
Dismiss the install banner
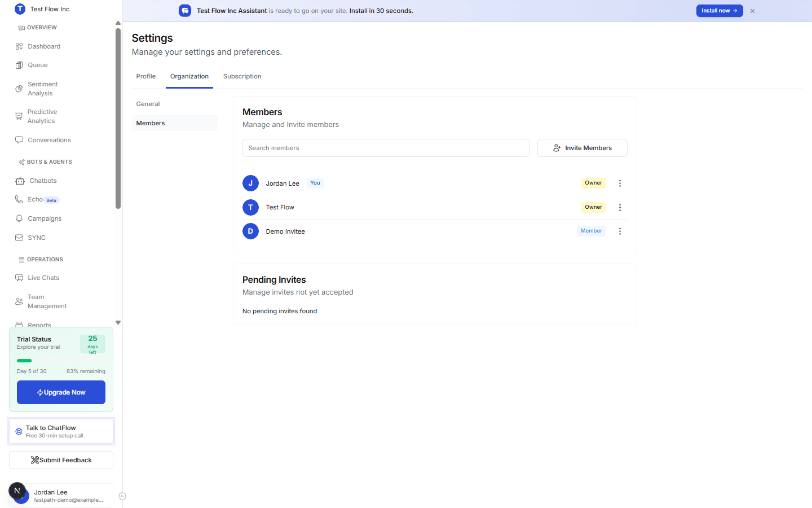752,11
